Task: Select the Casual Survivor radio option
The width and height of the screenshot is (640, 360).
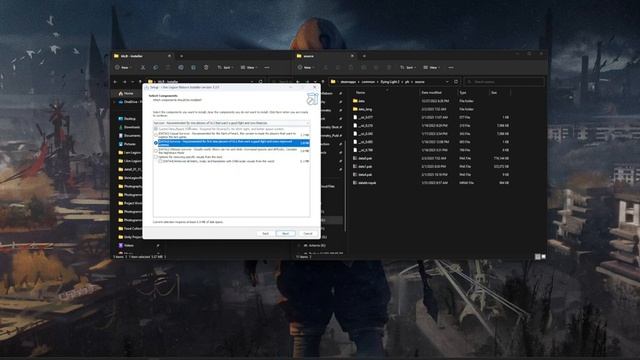Action: tap(156, 135)
